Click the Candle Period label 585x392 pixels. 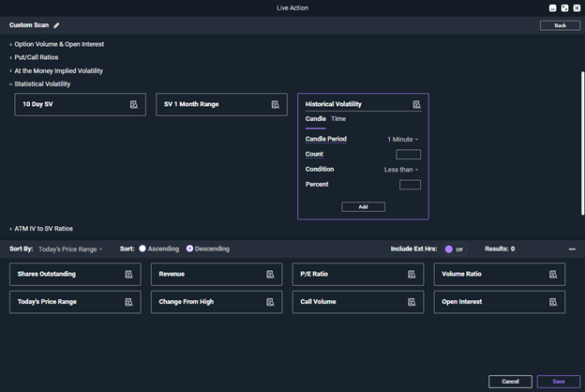tap(325, 139)
